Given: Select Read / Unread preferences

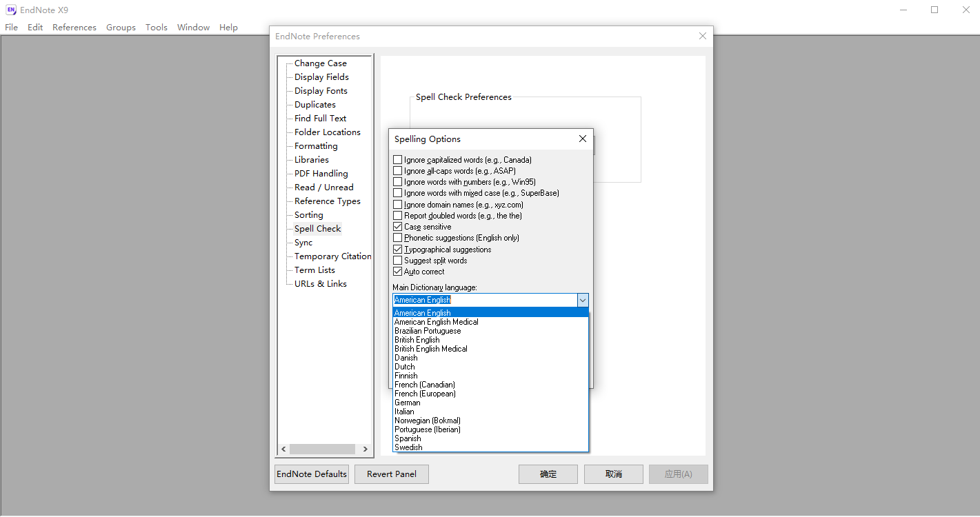Looking at the screenshot, I should point(324,187).
